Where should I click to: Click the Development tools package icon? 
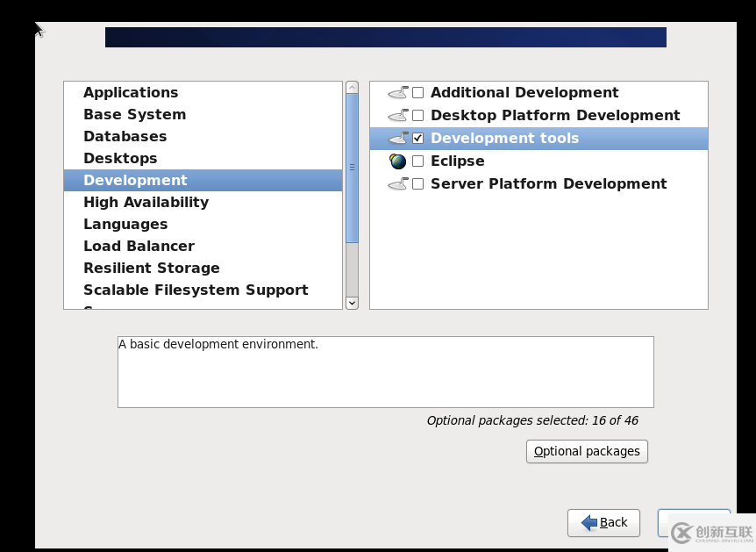coord(398,138)
